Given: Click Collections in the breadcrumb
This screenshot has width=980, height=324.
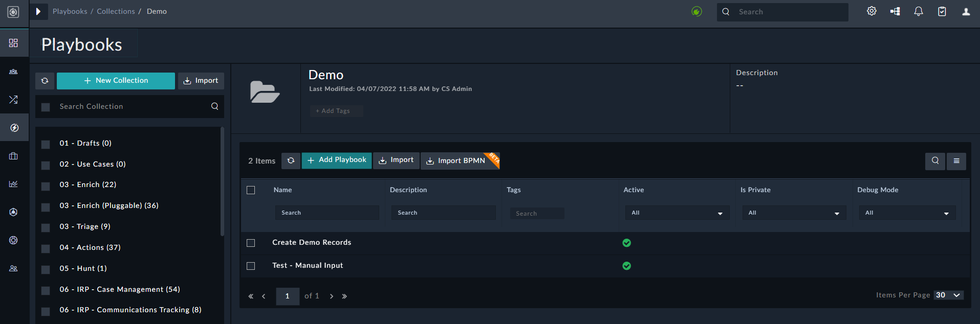Looking at the screenshot, I should 116,11.
